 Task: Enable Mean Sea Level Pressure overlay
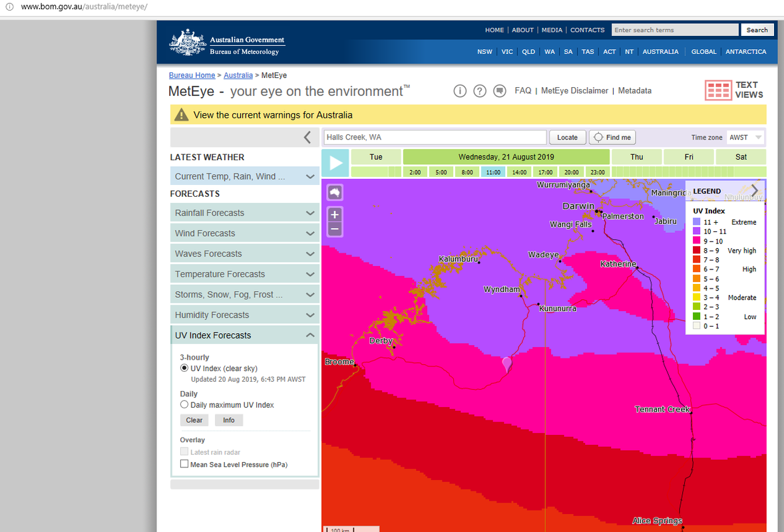[184, 464]
